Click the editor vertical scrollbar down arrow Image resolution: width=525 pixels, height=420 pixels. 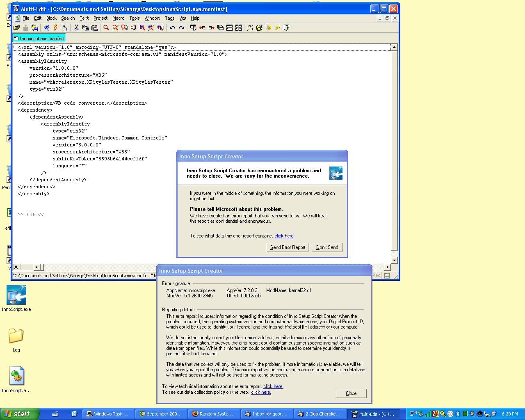pyautogui.click(x=394, y=260)
